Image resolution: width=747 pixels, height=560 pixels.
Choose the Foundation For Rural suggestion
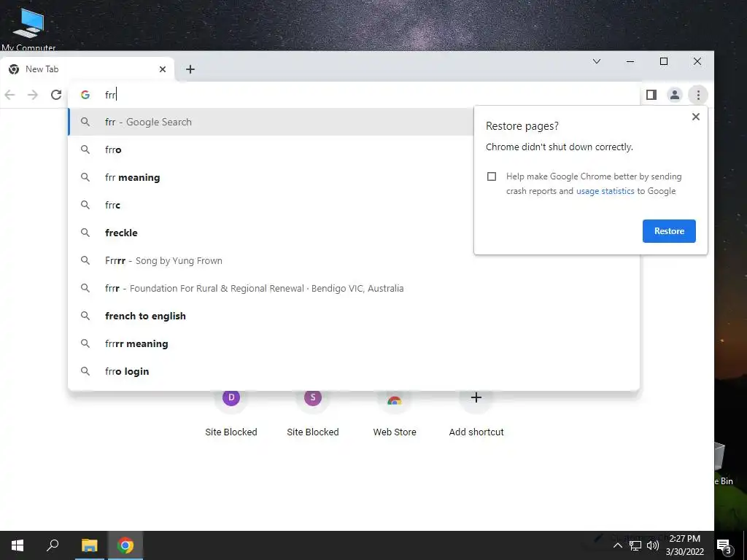click(354, 288)
